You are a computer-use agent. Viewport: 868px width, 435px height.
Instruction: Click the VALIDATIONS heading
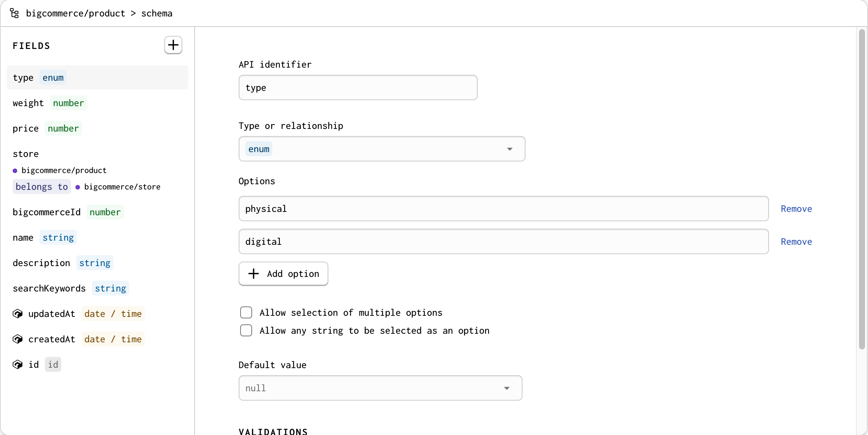click(273, 431)
